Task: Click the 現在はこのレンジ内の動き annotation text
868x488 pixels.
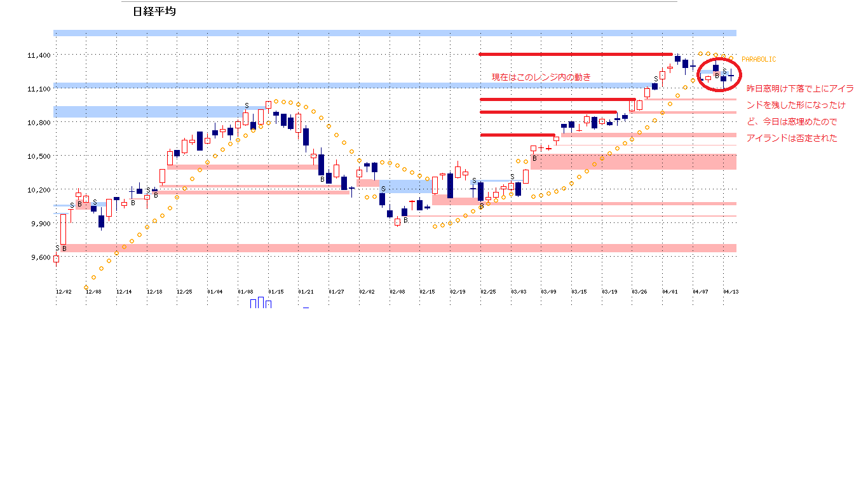Action: click(541, 77)
